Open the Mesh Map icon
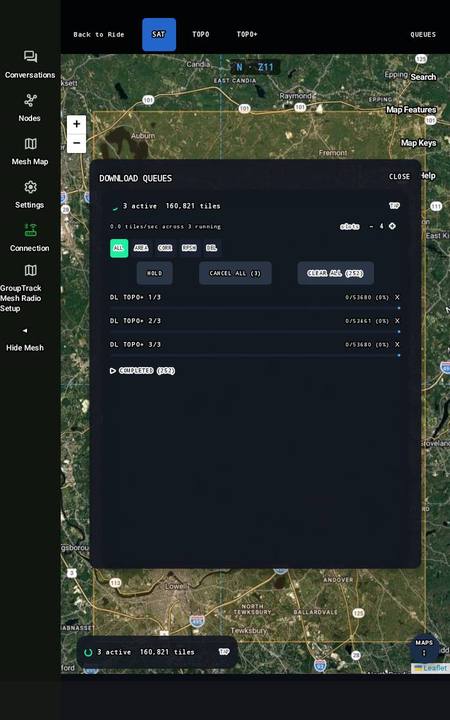 pyautogui.click(x=30, y=144)
